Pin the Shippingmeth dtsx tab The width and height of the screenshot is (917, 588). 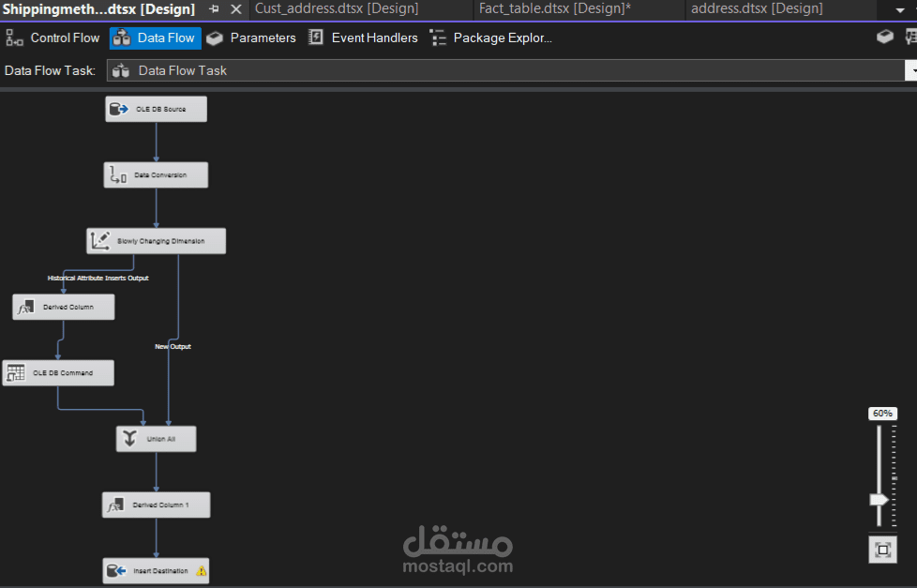point(214,9)
